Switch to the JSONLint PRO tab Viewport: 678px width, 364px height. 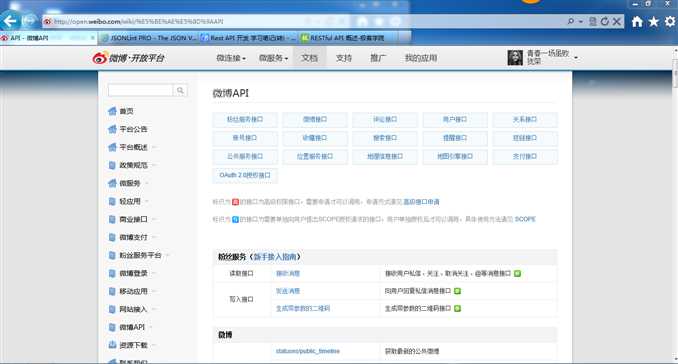click(x=150, y=38)
